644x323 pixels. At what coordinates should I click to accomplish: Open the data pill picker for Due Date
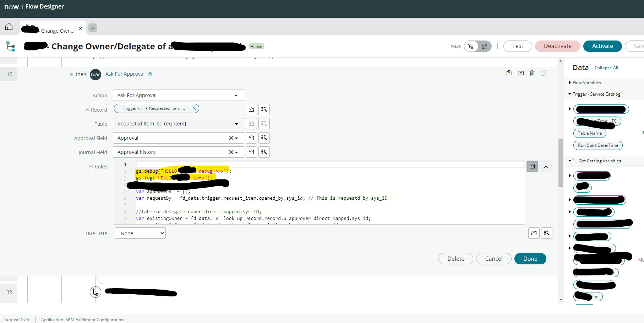tap(547, 233)
